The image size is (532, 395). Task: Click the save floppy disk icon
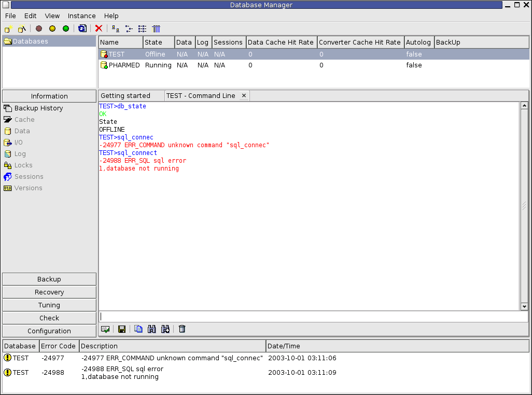(x=122, y=329)
